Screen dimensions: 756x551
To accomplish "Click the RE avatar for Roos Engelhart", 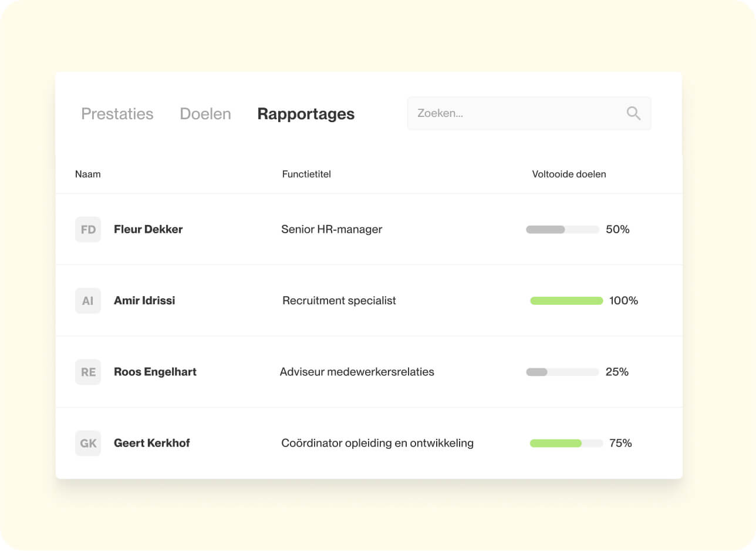I will [x=88, y=372].
